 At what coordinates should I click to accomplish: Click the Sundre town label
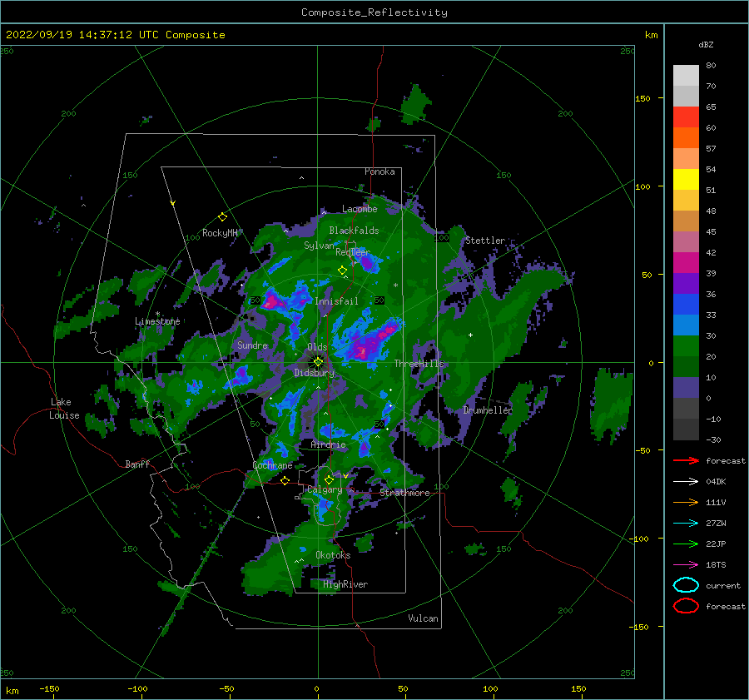252,345
